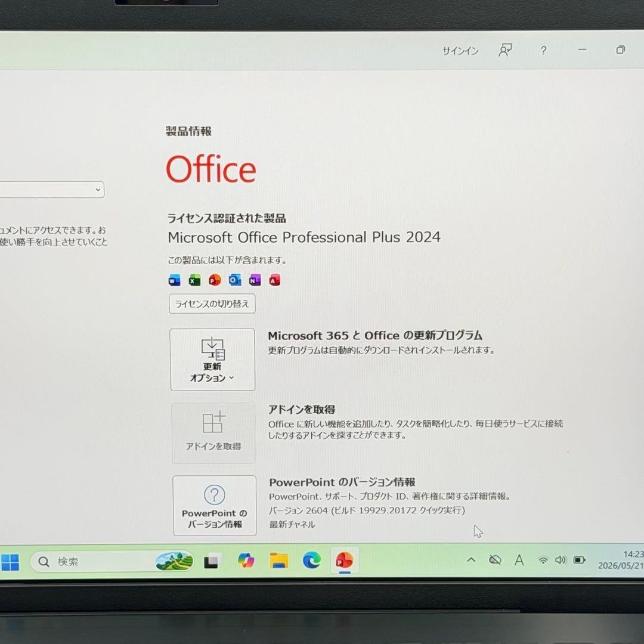Click the landscape search highlight image
The width and height of the screenshot is (644, 644).
(174, 561)
